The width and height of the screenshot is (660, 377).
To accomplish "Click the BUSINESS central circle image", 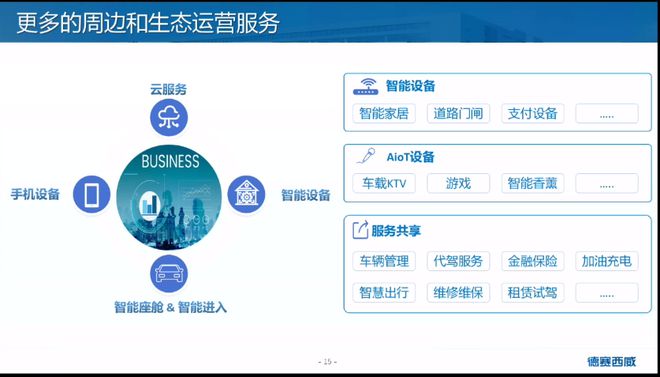I will (x=169, y=197).
